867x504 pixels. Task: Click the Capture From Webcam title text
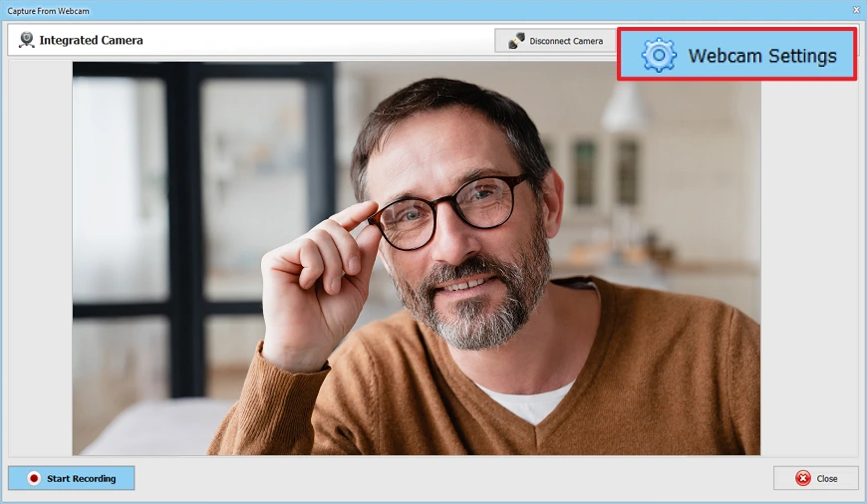click(x=48, y=11)
